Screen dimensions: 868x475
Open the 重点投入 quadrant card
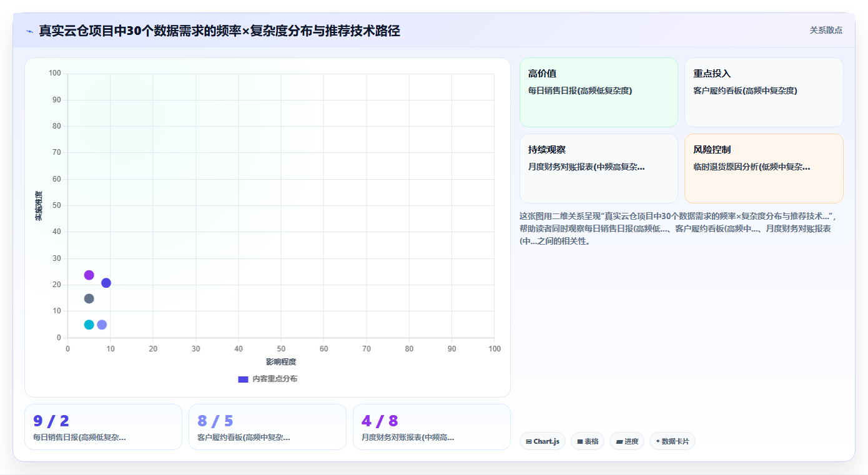point(764,92)
